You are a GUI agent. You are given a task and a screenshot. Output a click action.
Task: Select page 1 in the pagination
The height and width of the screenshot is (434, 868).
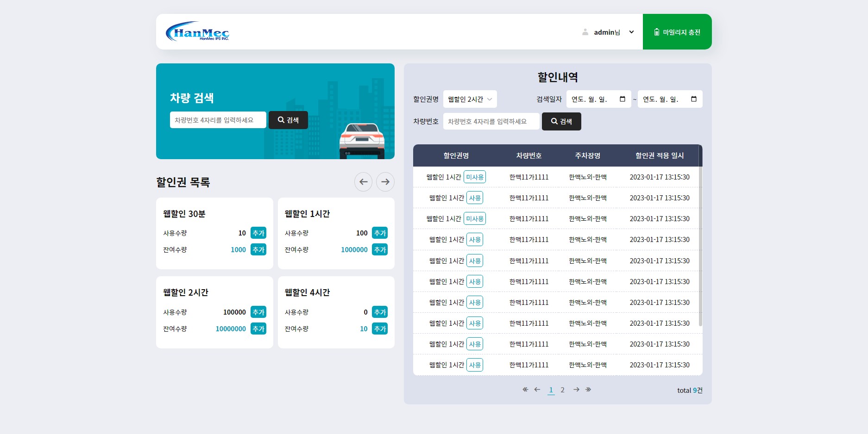click(x=551, y=390)
